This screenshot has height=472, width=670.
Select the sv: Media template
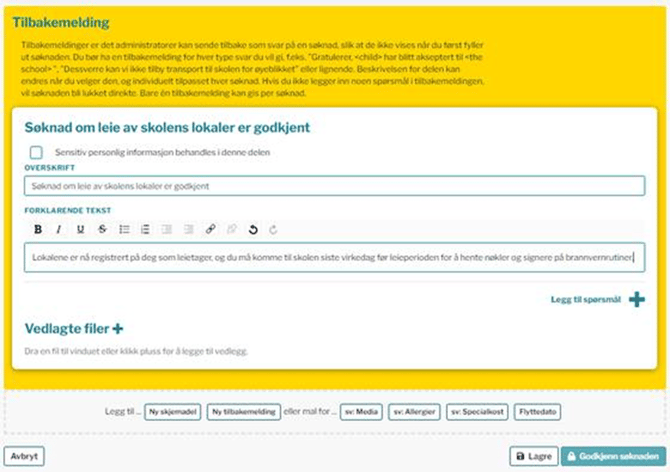(361, 412)
